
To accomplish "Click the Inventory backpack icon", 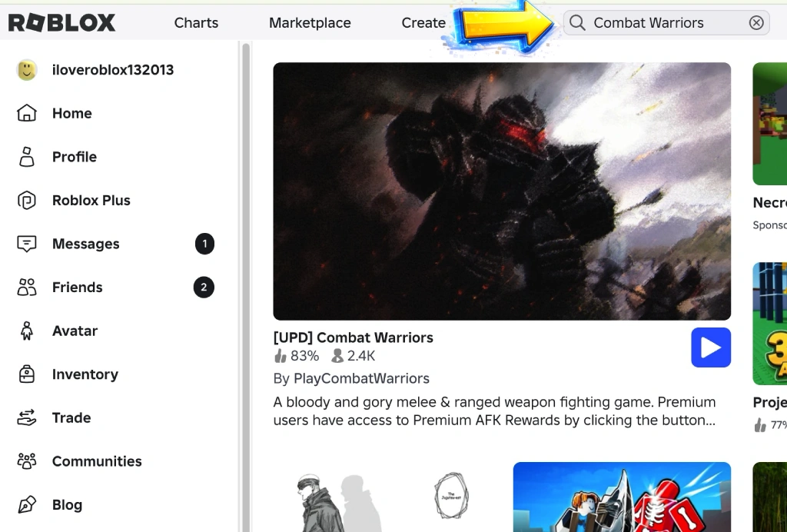I will coord(27,374).
